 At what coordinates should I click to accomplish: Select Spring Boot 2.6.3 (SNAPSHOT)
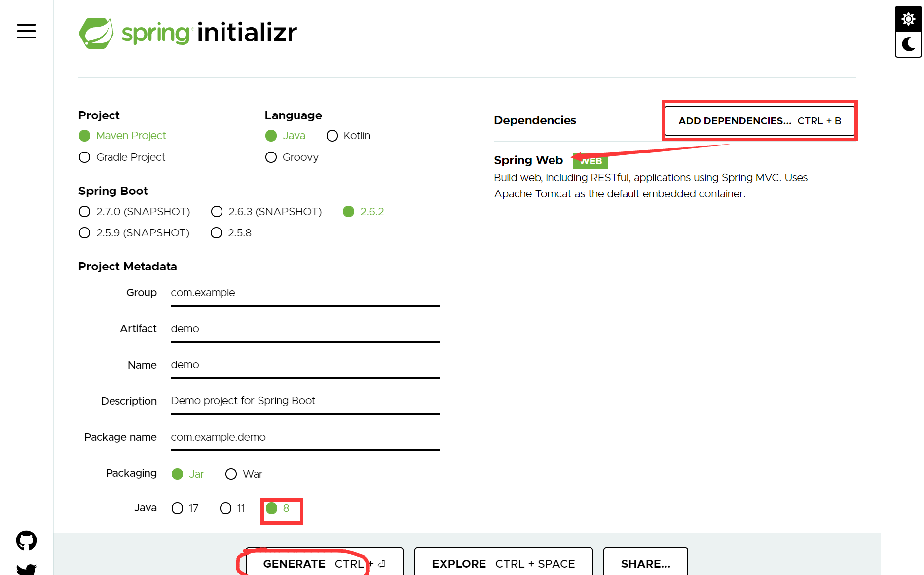(266, 211)
